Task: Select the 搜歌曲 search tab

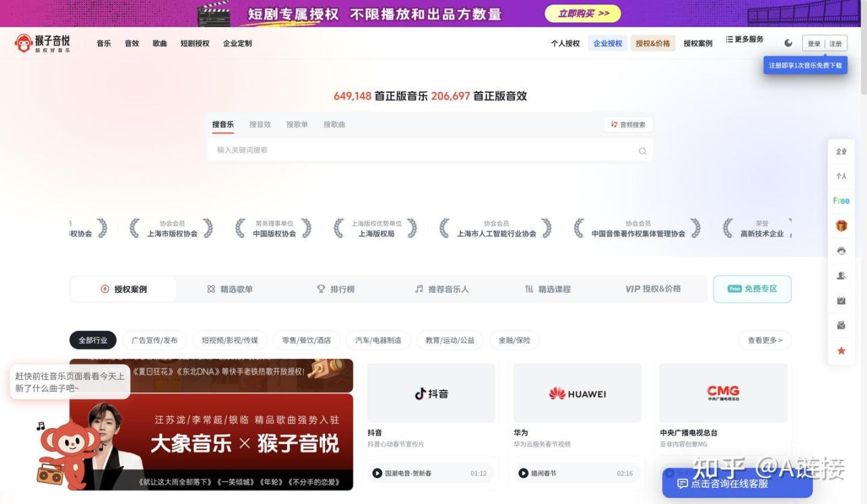Action: click(335, 125)
